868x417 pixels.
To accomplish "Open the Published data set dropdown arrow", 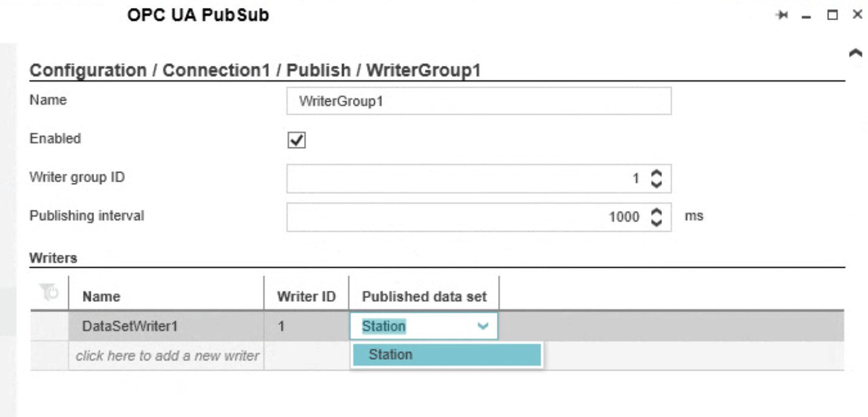I will (483, 327).
